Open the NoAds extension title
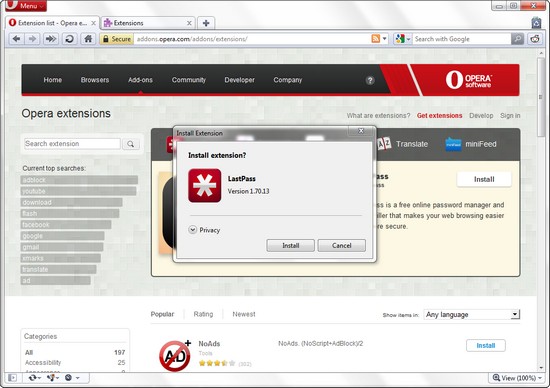 tap(209, 343)
